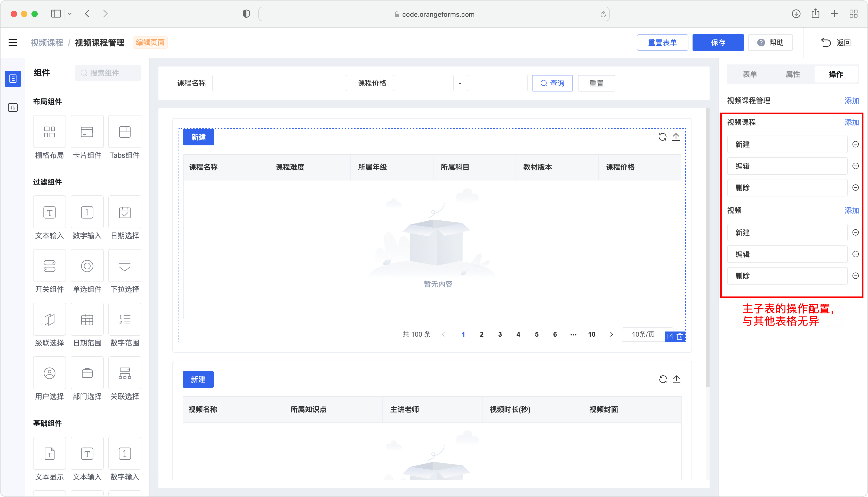Viewport: 868px width, 497px height.
Task: Remove 删除 operation under 视频课程
Action: point(855,188)
